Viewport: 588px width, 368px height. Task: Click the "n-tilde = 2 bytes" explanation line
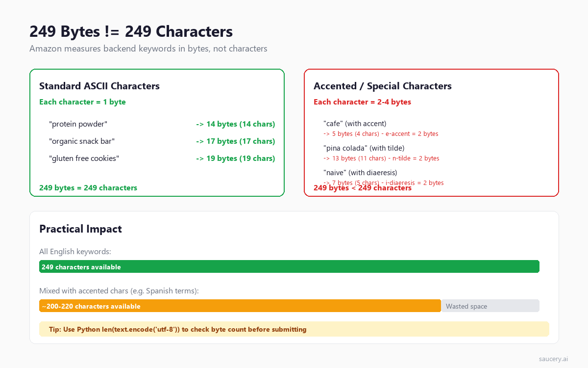coord(381,158)
